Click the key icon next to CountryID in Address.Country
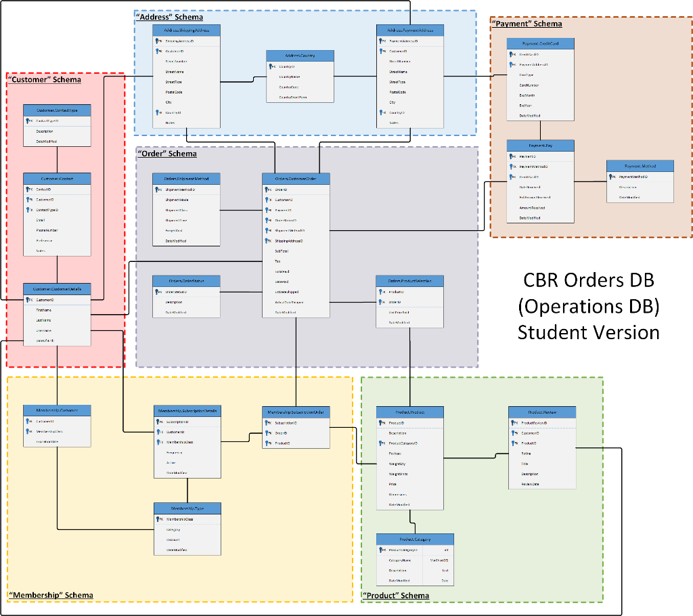Screen dimensions: 693x616 coord(271,67)
